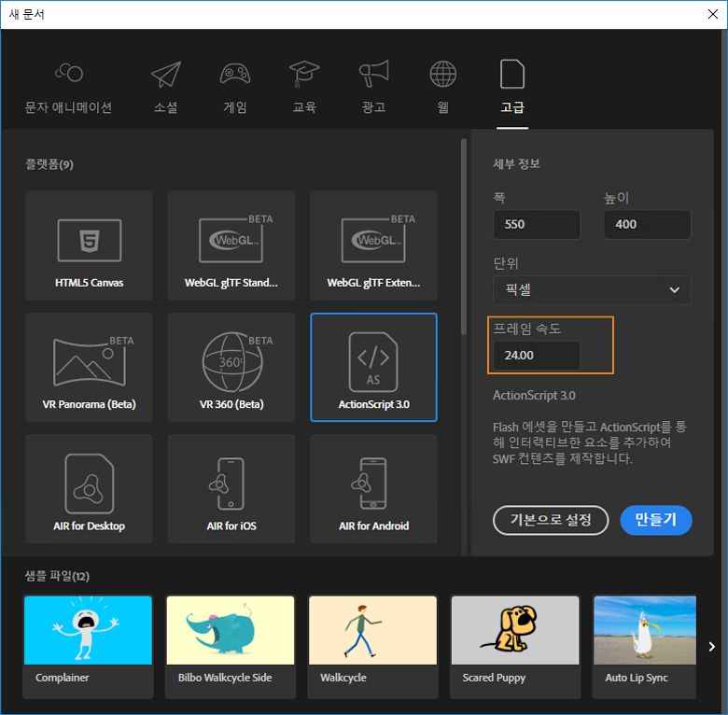This screenshot has width=728, height=715.
Task: Click the 플랫폼(9) section heading
Action: (x=49, y=164)
